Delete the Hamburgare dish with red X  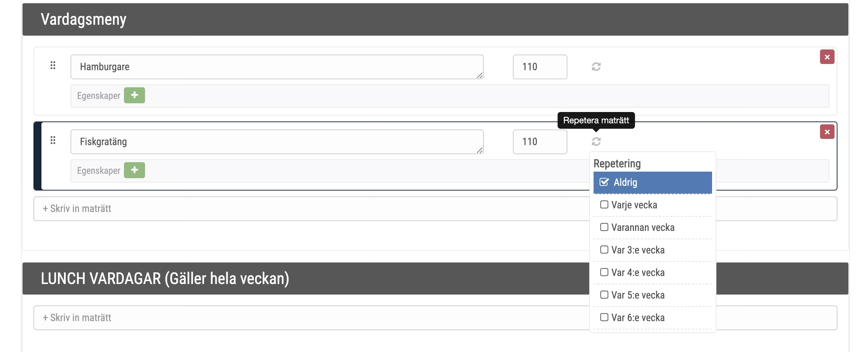(x=827, y=57)
